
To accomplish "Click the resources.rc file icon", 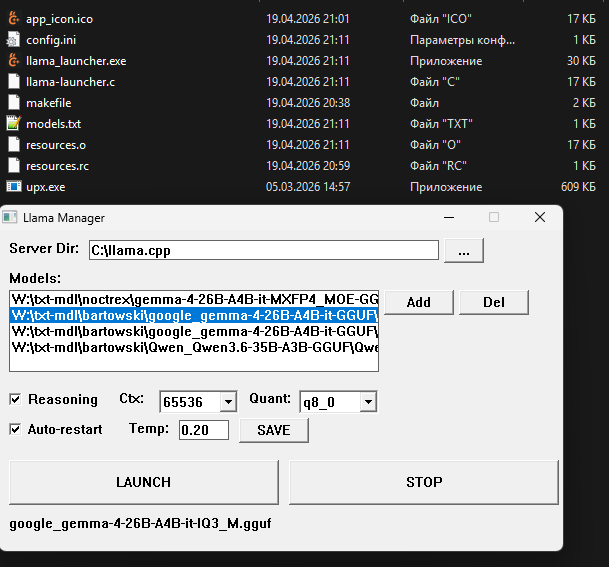I will coord(14,165).
